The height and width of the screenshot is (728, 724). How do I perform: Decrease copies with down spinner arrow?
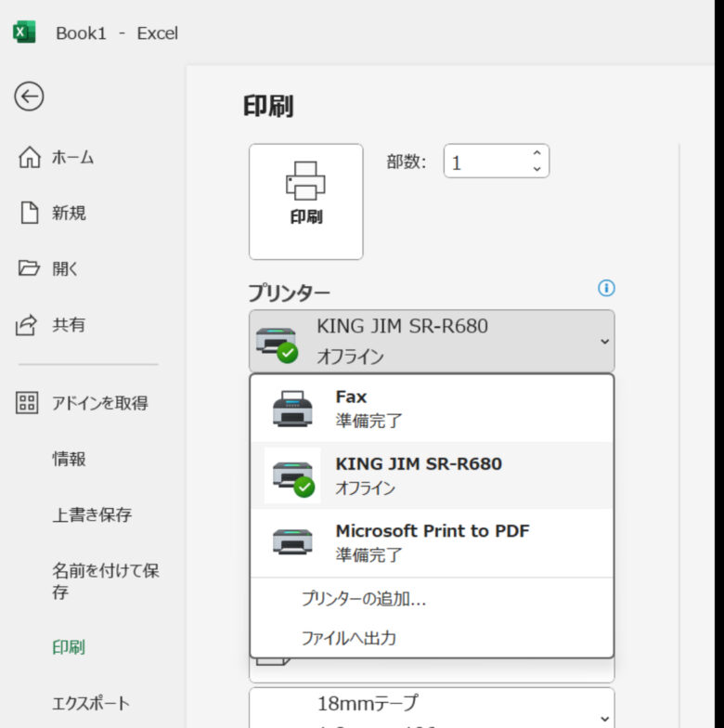[537, 169]
